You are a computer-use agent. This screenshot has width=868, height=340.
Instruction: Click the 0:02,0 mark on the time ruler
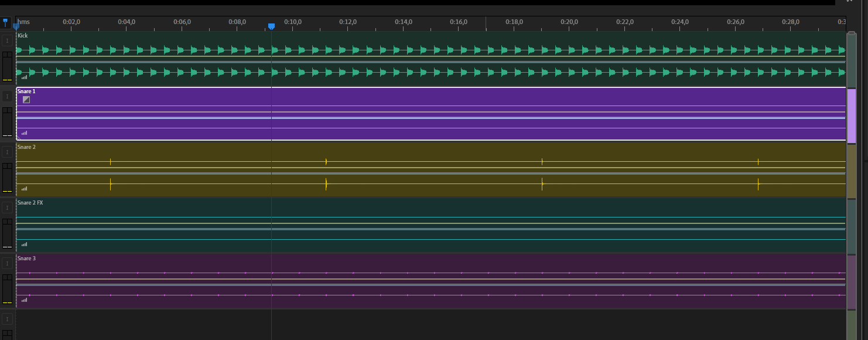click(71, 22)
